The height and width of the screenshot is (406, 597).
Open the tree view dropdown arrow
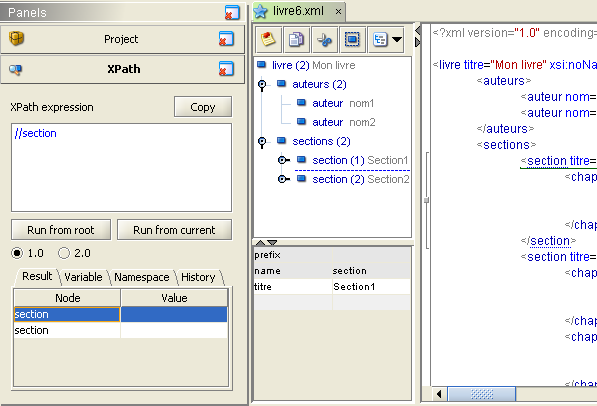click(397, 39)
